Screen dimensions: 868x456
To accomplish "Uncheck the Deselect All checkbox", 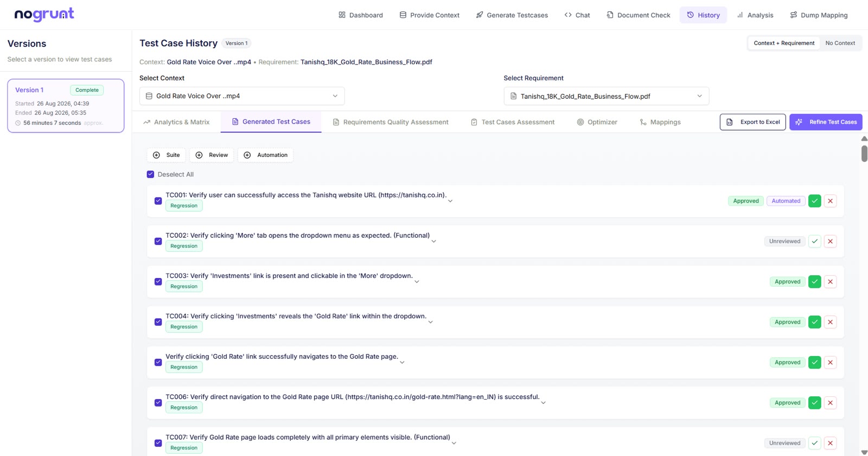I will coord(150,174).
